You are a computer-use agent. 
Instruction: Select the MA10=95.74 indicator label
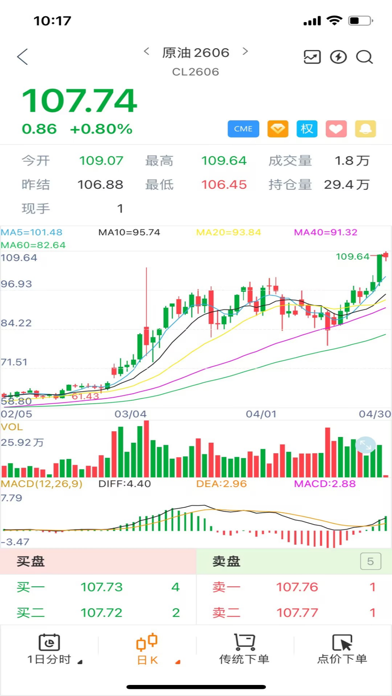coord(129,232)
